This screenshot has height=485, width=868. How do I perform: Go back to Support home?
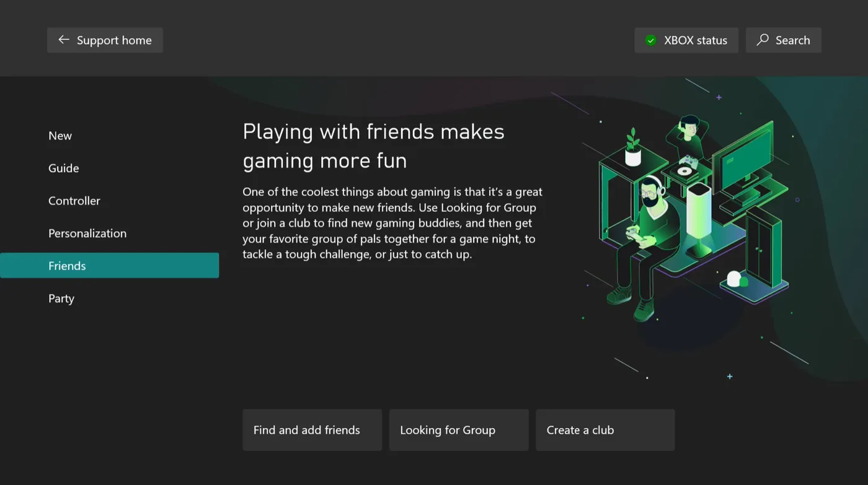(x=105, y=40)
